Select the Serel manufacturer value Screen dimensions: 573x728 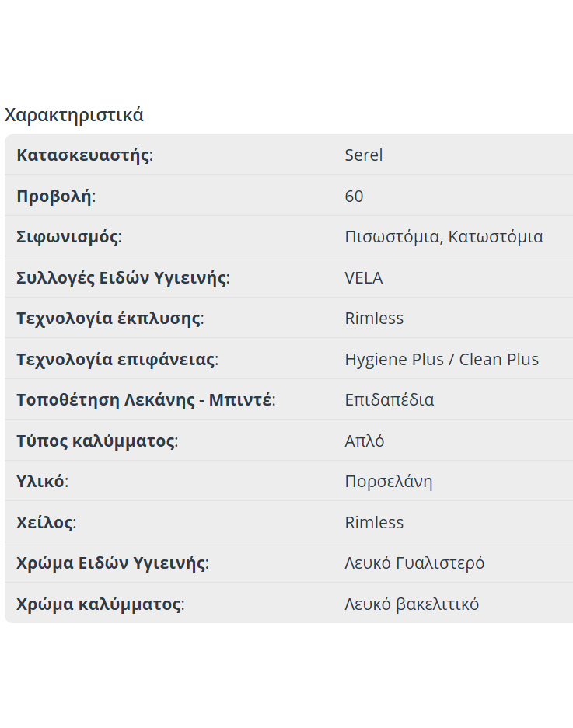click(x=363, y=155)
